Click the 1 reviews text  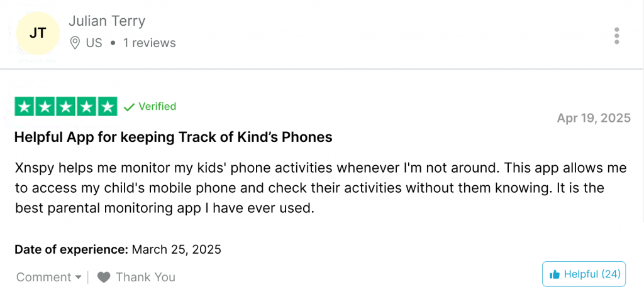pos(150,43)
